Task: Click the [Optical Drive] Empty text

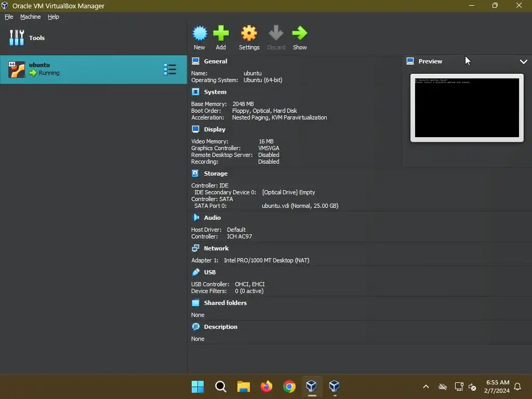Action: (288, 192)
